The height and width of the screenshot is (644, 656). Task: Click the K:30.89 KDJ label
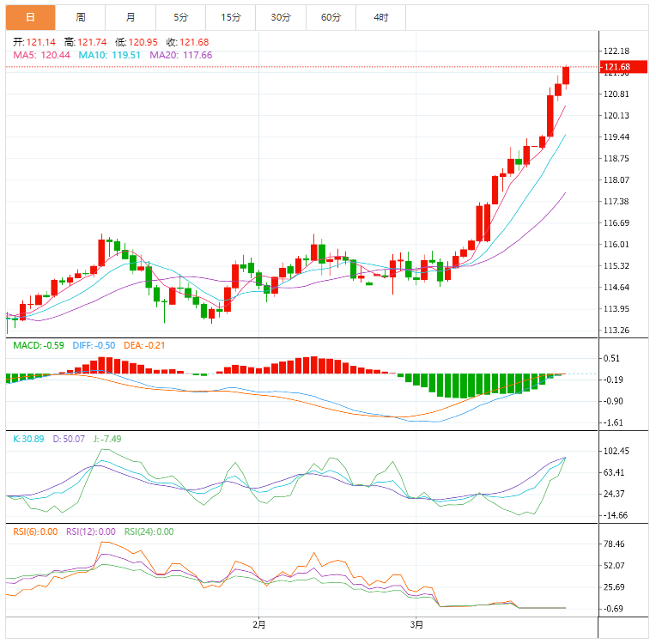(x=28, y=439)
